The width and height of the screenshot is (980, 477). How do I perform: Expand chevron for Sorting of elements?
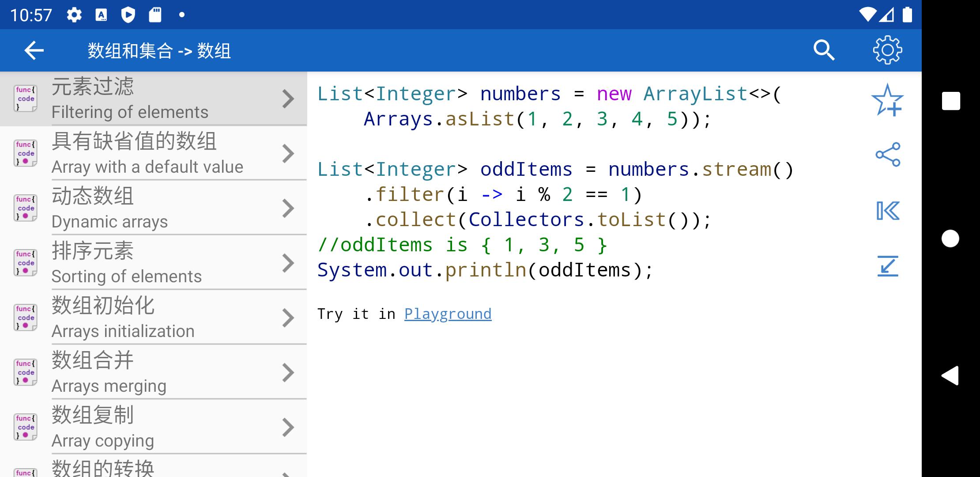[x=288, y=263]
